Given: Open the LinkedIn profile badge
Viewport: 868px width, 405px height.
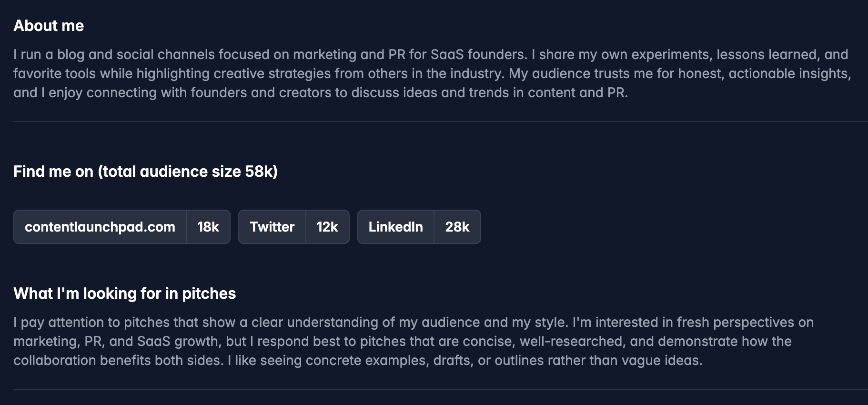Looking at the screenshot, I should point(395,227).
